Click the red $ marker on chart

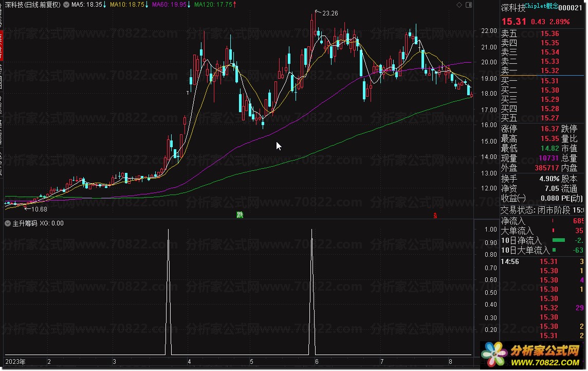(435, 216)
